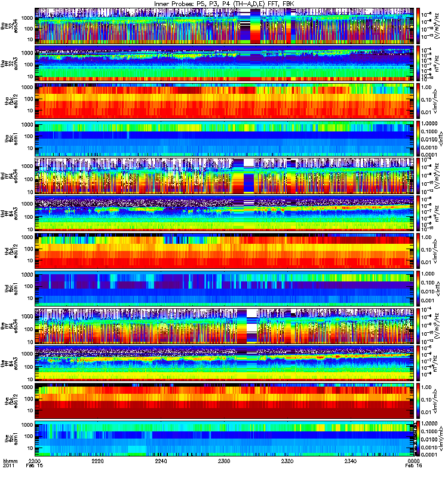Screen dimensions: 448x478
Task: Select the thd fff 64 edc34 spectrogram panel
Action: (x=225, y=176)
